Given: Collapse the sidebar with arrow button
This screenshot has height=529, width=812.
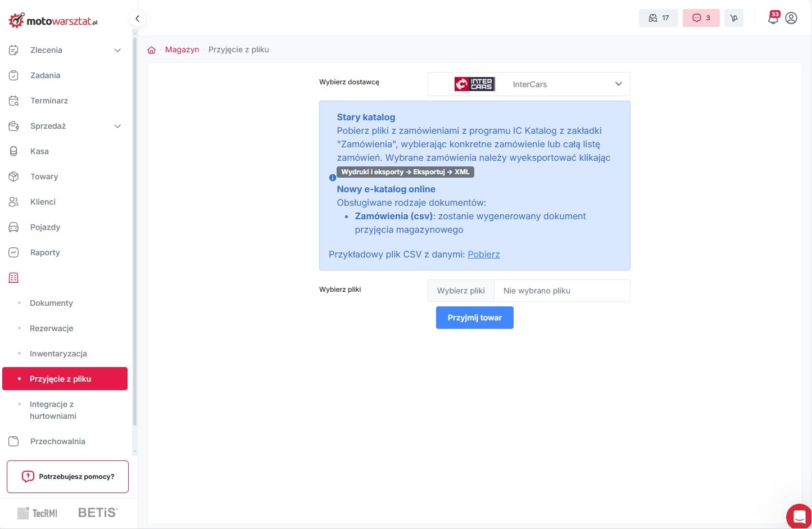Looking at the screenshot, I should point(137,19).
